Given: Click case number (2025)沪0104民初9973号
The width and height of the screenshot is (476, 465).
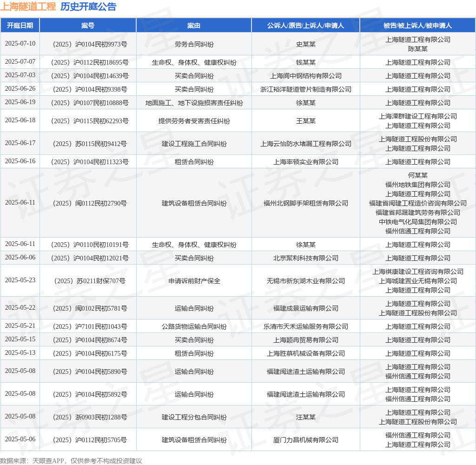Looking at the screenshot, I should (x=90, y=44).
